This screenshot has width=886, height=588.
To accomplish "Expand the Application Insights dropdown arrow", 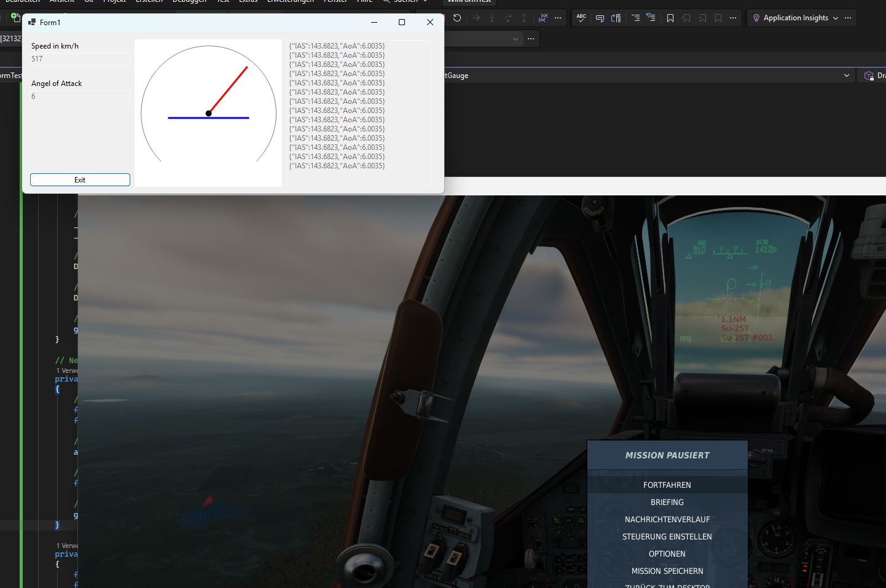I will click(836, 18).
